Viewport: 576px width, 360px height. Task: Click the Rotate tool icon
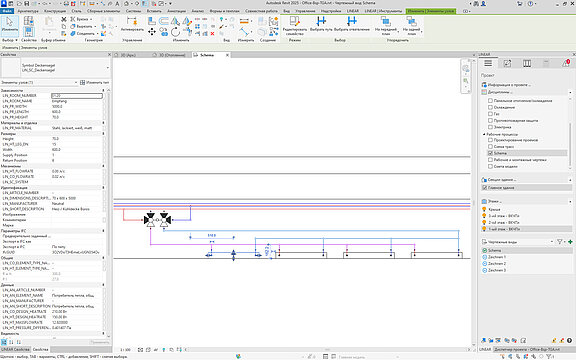(176, 32)
